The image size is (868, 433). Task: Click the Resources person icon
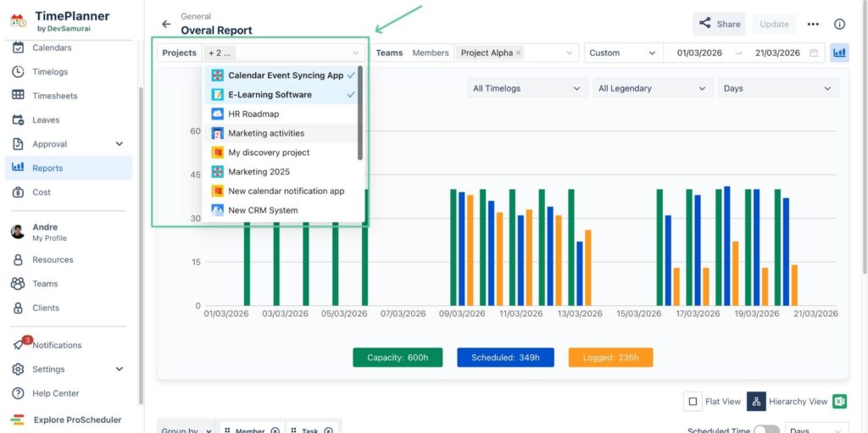pyautogui.click(x=18, y=259)
